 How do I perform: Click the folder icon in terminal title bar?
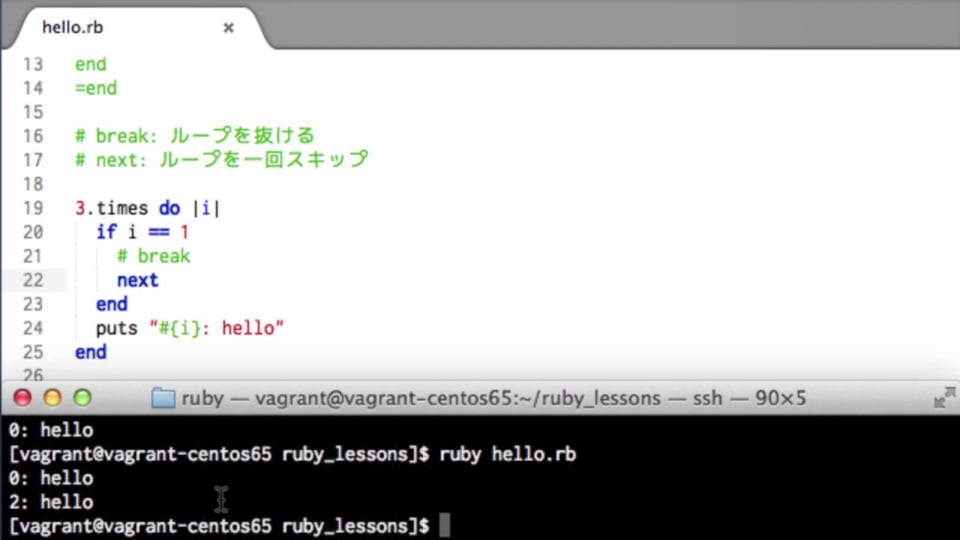163,398
